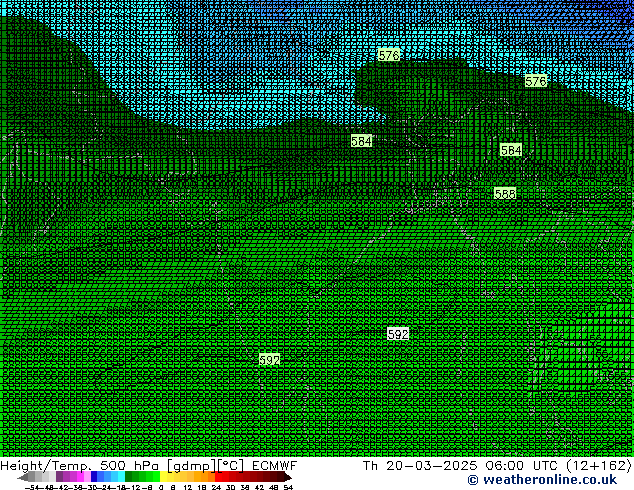The height and width of the screenshot is (490, 634).
Task: Click the 588 contour height label
Action: point(505,194)
